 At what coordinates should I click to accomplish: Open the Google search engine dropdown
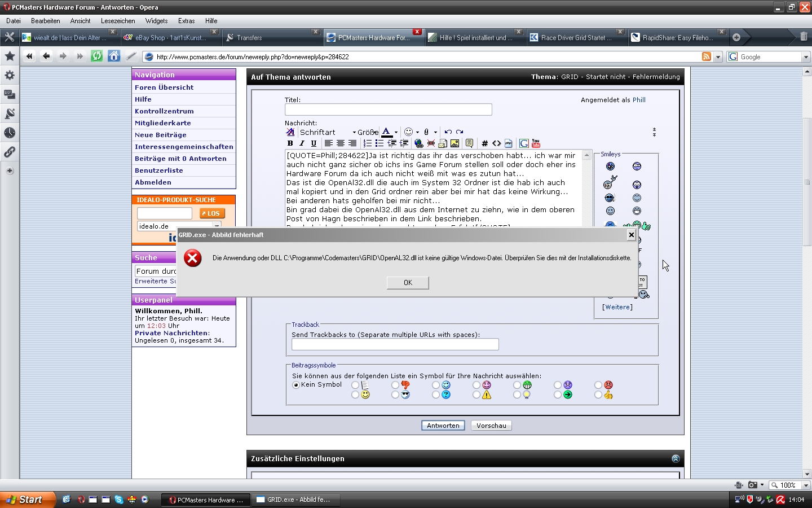click(806, 57)
